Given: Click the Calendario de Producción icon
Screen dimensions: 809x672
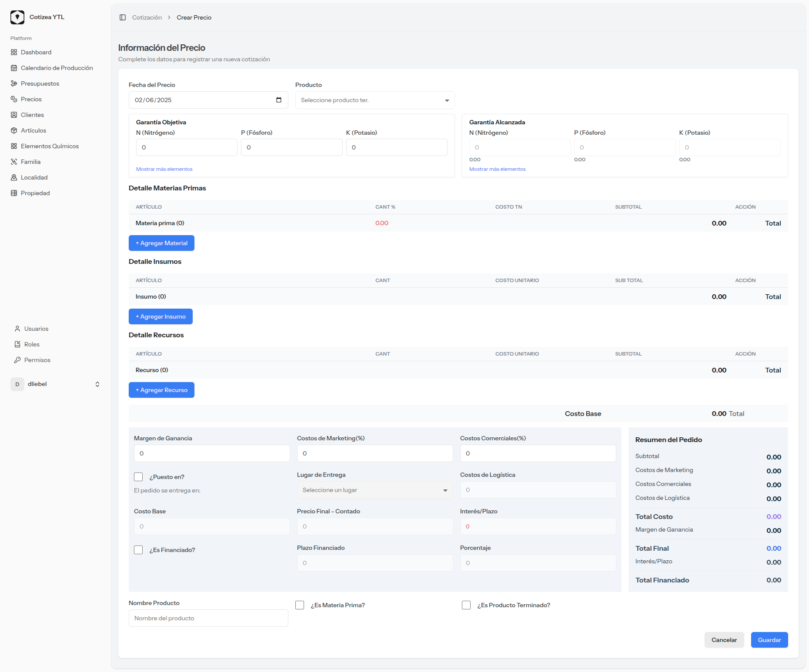Looking at the screenshot, I should pyautogui.click(x=14, y=68).
